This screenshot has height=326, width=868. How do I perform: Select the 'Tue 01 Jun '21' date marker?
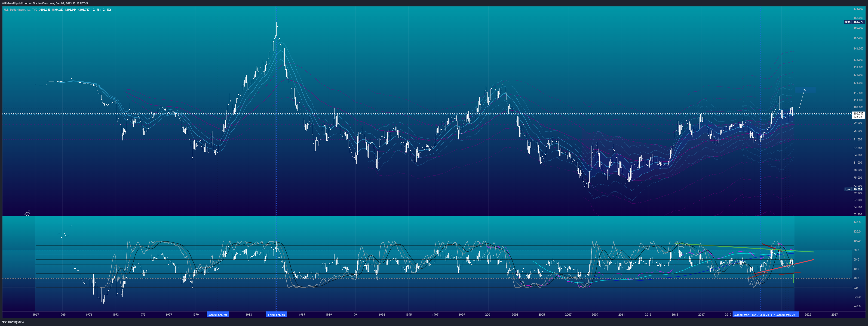[x=760, y=314]
